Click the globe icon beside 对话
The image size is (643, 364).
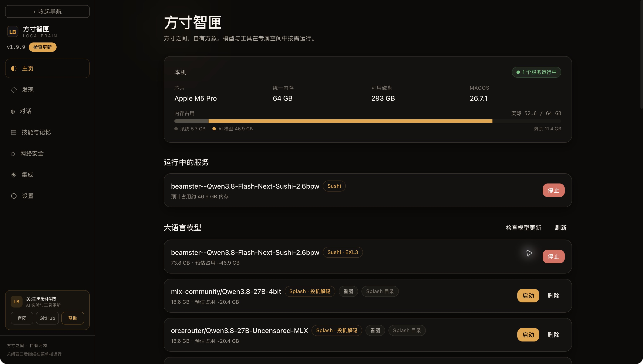tap(13, 111)
